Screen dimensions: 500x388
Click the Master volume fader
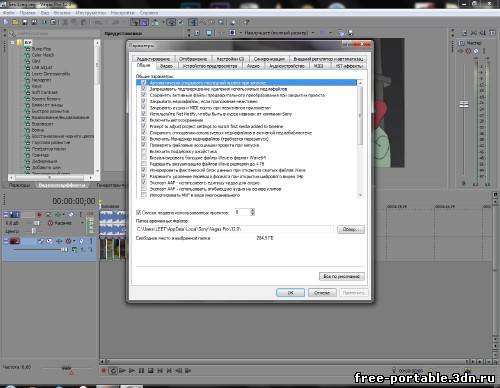click(x=464, y=105)
